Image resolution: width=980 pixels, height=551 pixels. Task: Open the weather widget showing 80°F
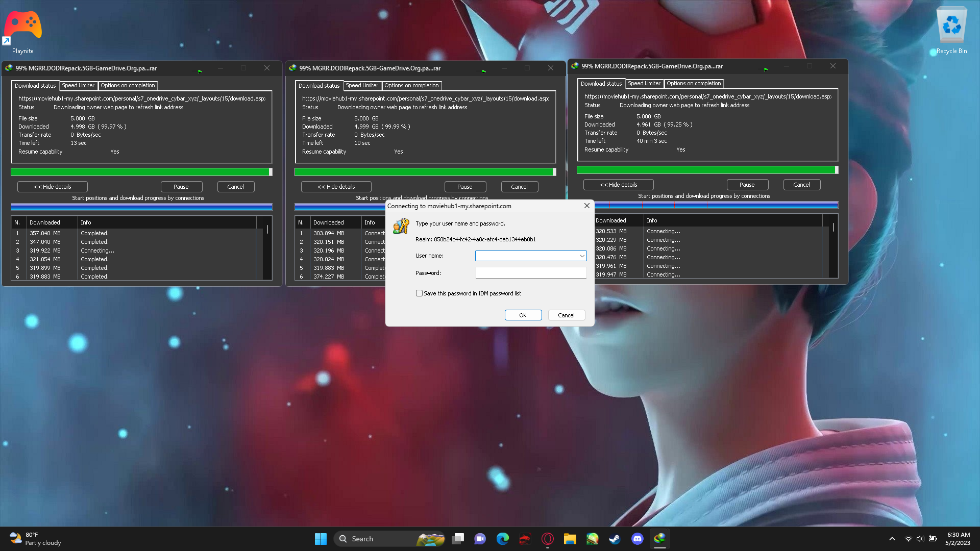pos(36,539)
